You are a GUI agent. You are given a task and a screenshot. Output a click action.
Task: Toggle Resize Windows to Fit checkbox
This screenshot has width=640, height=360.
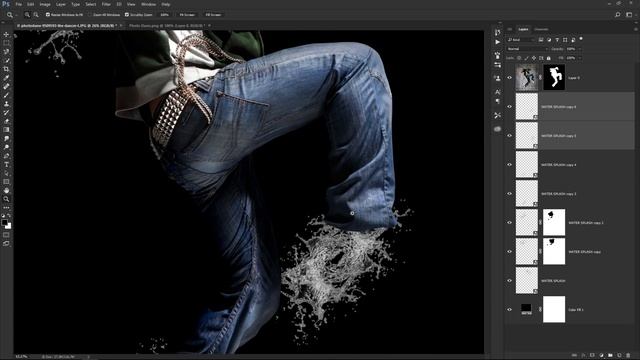point(48,15)
